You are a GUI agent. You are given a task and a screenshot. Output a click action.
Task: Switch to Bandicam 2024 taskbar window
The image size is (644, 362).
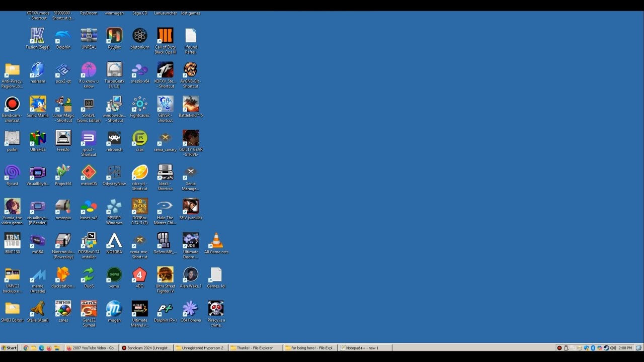point(147,348)
